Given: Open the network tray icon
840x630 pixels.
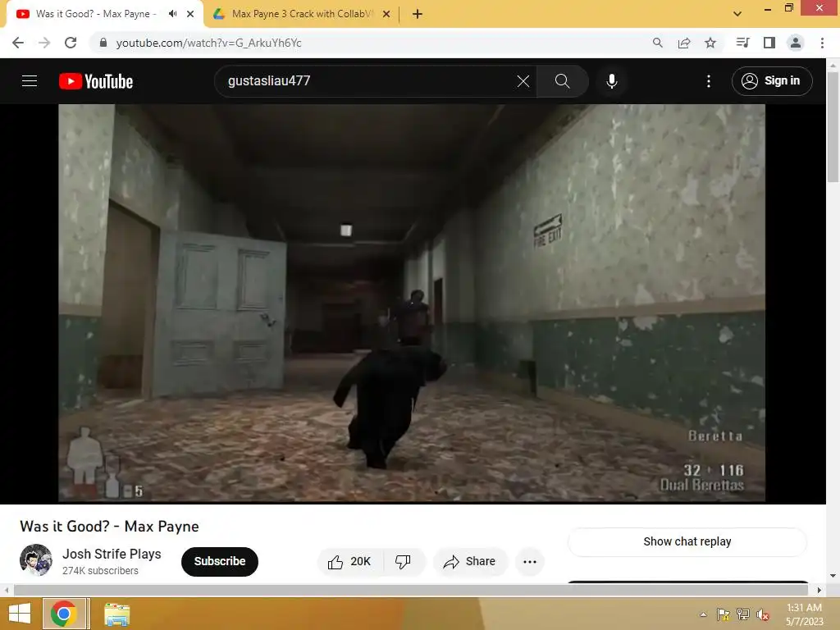Looking at the screenshot, I should pyautogui.click(x=743, y=614).
